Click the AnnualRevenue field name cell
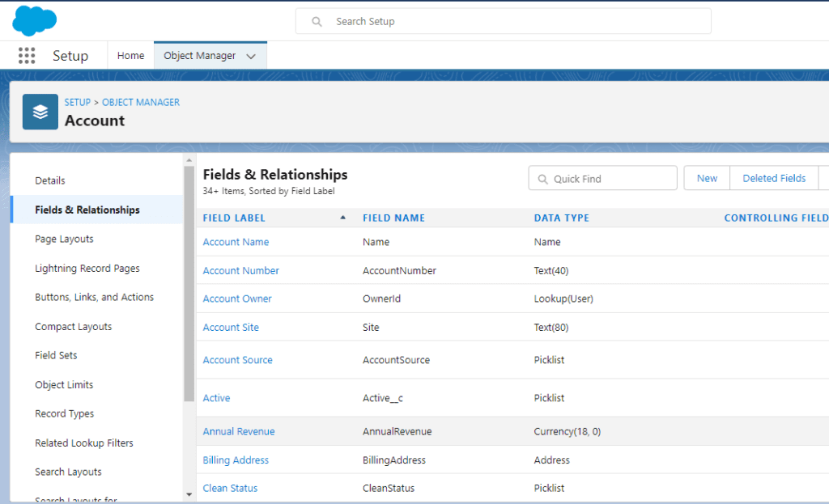The image size is (829, 504). [397, 432]
